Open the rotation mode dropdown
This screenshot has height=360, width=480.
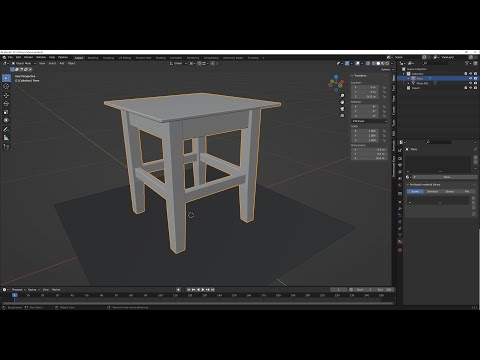(x=369, y=121)
